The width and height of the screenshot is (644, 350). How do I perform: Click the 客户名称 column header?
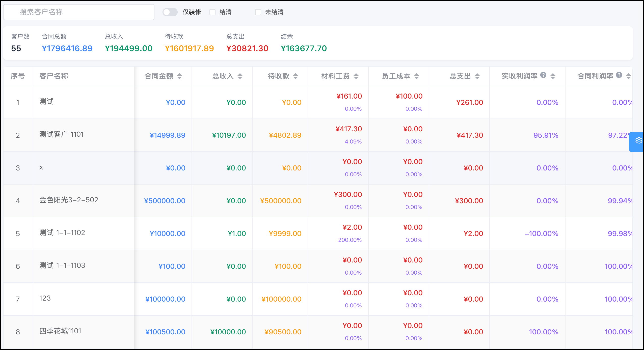pyautogui.click(x=84, y=76)
